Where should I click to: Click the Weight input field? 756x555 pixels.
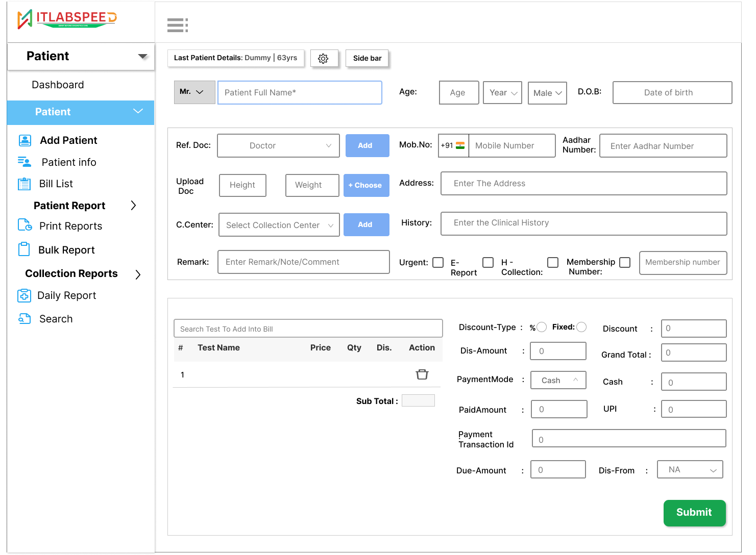[312, 185]
